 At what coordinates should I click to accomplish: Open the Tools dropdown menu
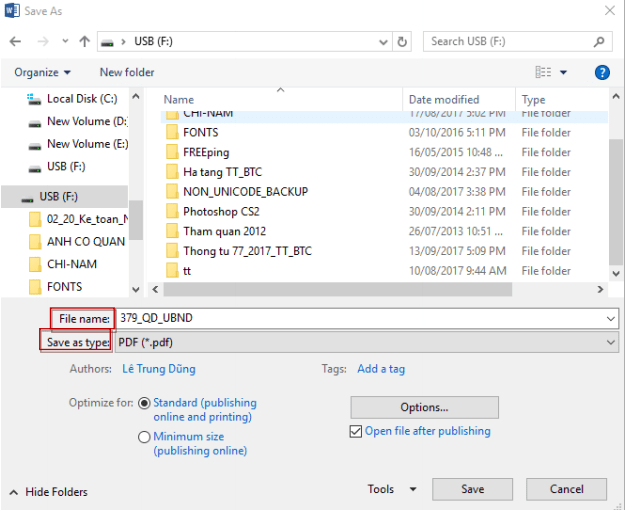pos(391,489)
